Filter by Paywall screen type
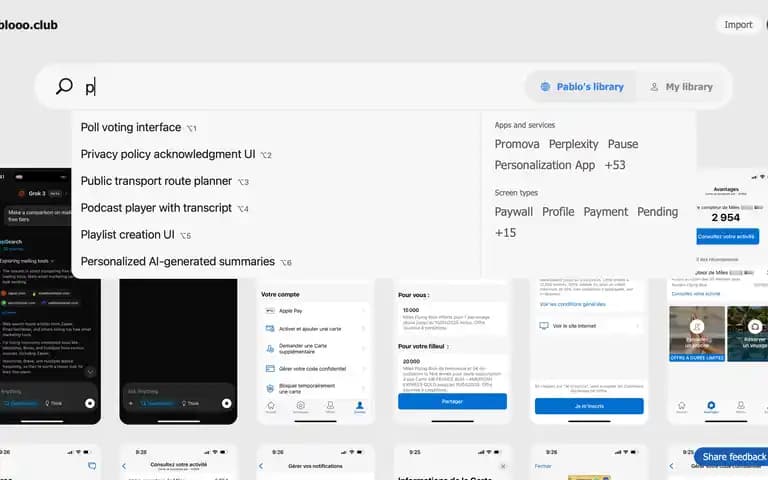Image resolution: width=768 pixels, height=480 pixels. (x=513, y=212)
